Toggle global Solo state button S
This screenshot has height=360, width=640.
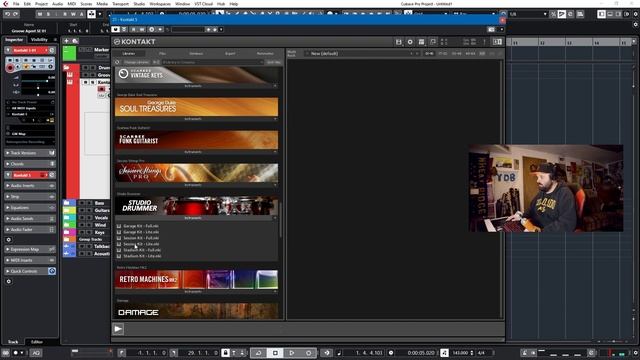[x=48, y=14]
